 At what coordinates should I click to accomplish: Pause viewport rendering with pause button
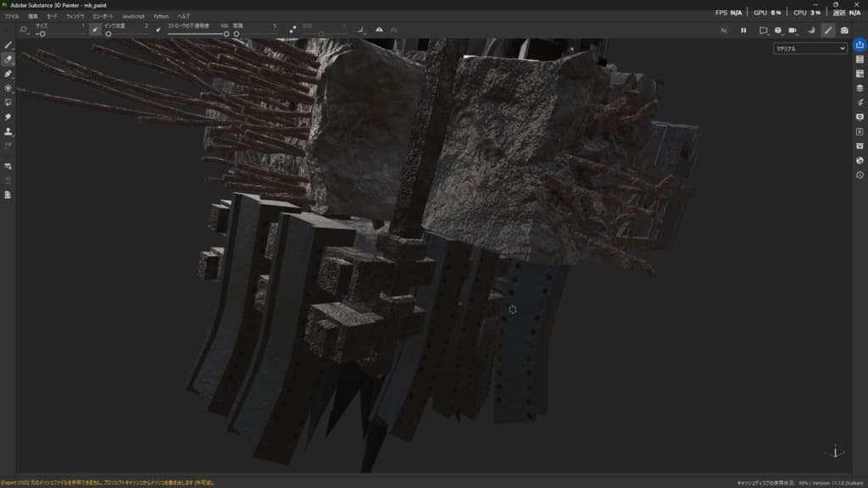[743, 30]
